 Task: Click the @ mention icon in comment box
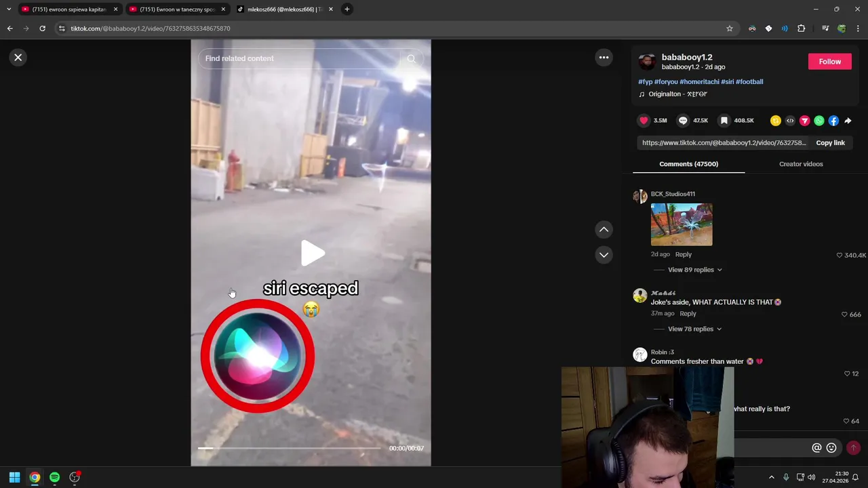[816, 448]
